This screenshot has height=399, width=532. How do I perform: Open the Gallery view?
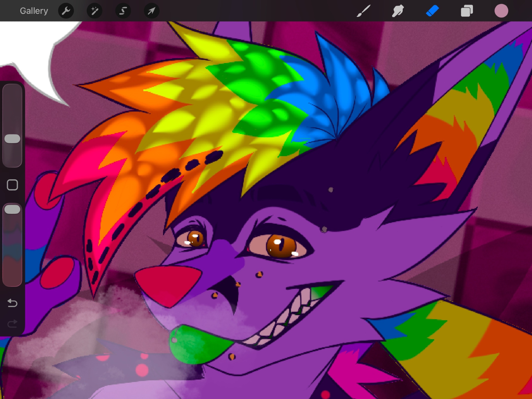pos(34,11)
